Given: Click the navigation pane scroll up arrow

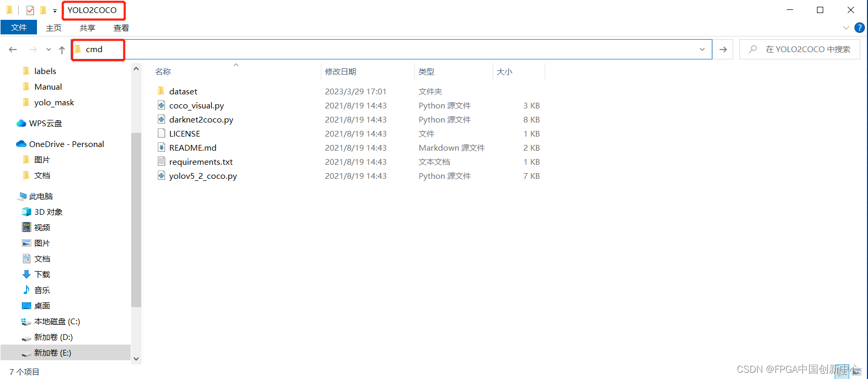Looking at the screenshot, I should (136, 69).
